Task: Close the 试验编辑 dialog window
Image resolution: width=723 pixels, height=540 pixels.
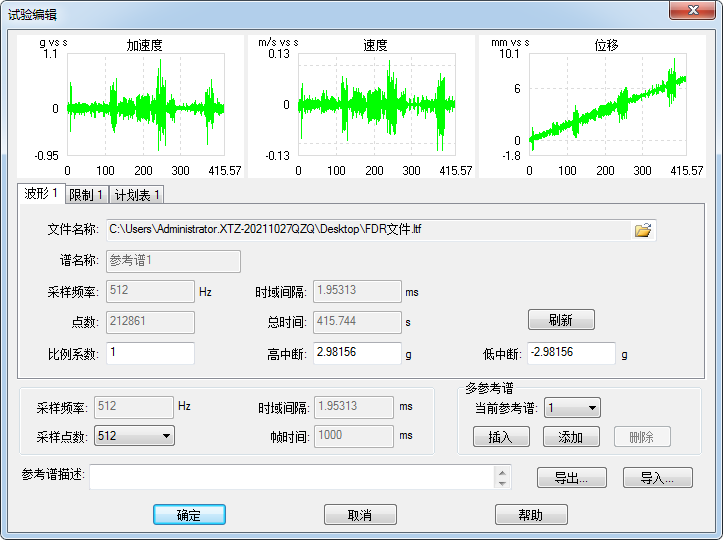Action: pos(690,12)
